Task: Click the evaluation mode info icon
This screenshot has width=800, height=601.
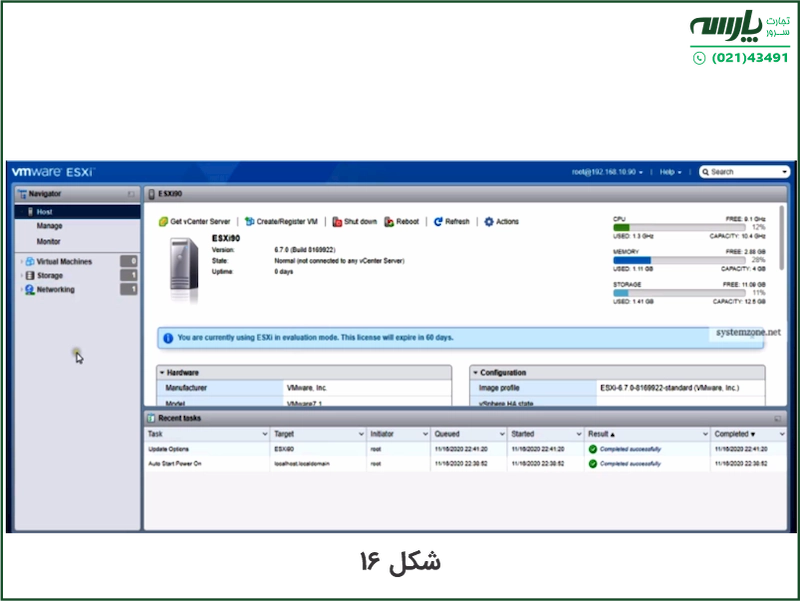Action: (x=168, y=338)
